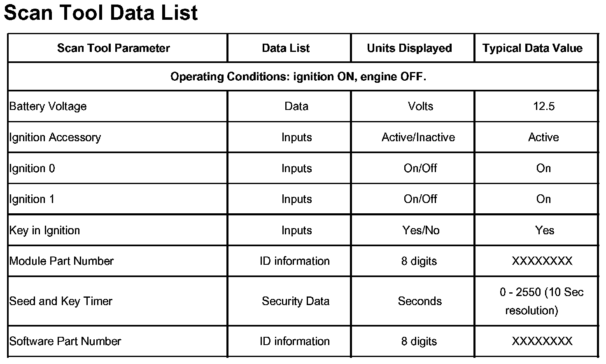This screenshot has width=606, height=364.
Task: Click the Typical Data Value column header
Action: (532, 48)
